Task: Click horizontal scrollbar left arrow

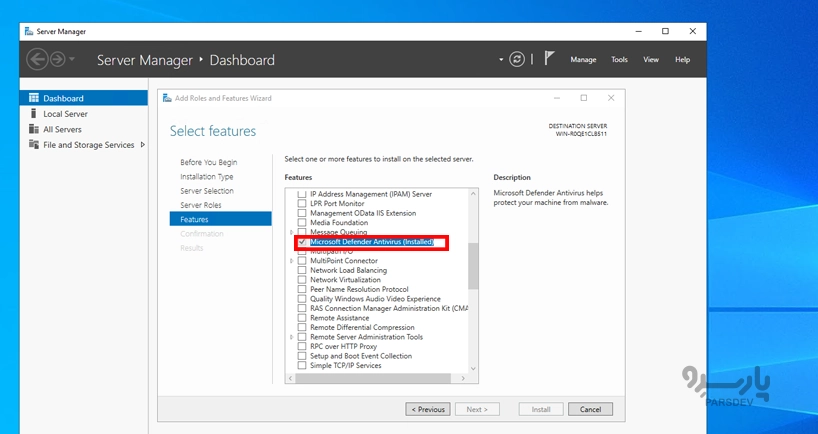Action: [290, 378]
